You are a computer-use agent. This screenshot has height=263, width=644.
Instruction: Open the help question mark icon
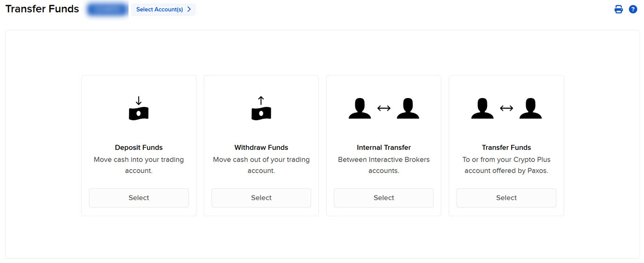pyautogui.click(x=633, y=9)
